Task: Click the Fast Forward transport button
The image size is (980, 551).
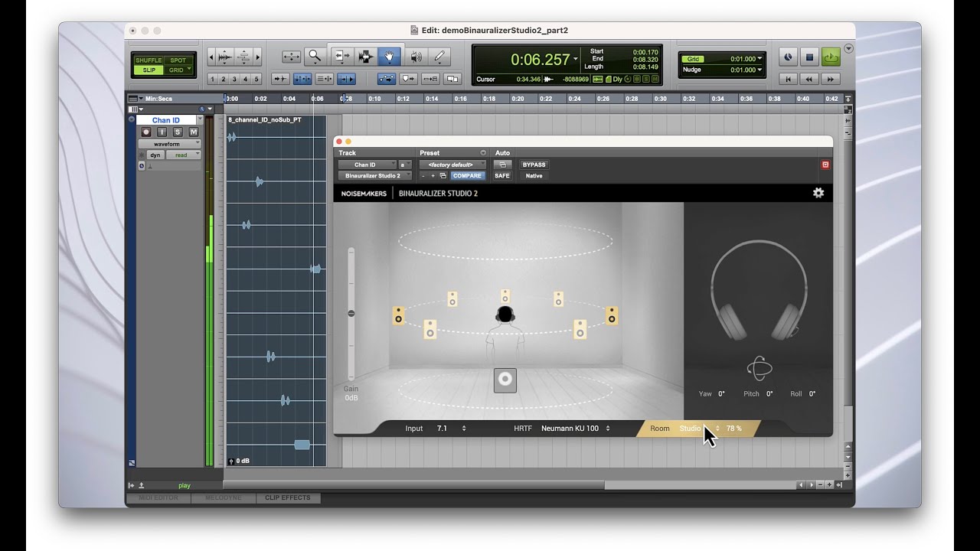Action: [x=831, y=79]
